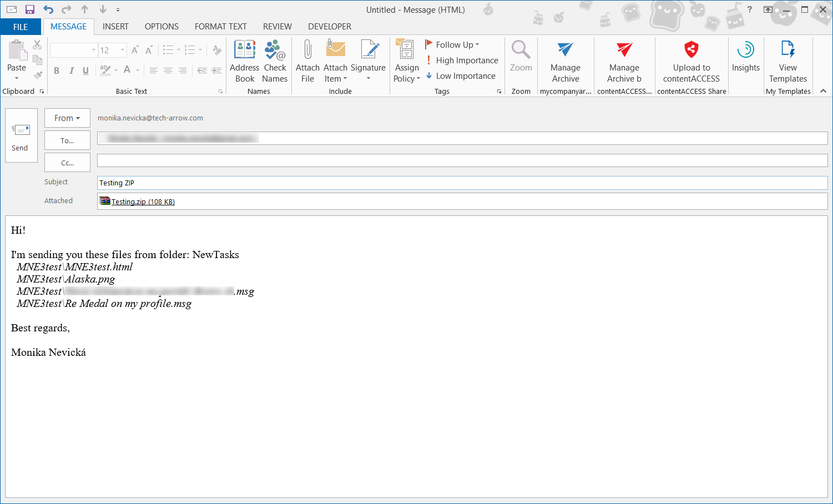Screen dimensions: 833x504
Task: Toggle Low Importance tag
Action: (461, 76)
